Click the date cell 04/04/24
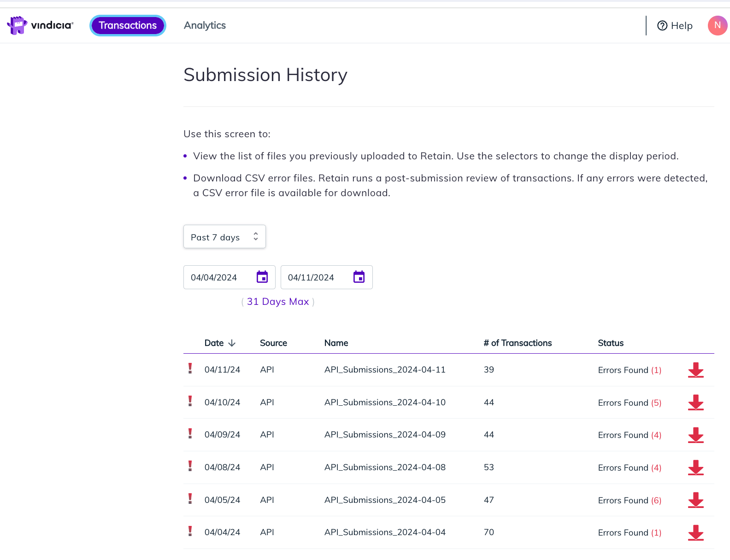This screenshot has width=730, height=560. pos(222,532)
